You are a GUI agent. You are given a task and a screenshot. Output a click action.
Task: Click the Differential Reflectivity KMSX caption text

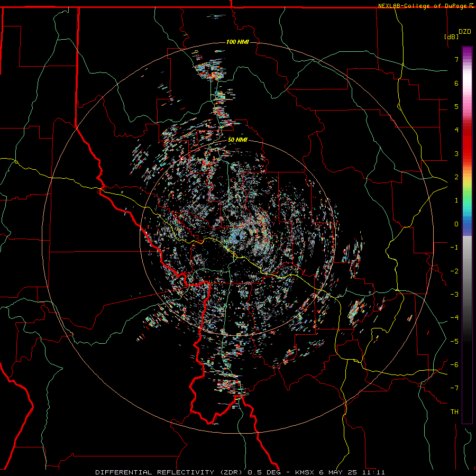pos(240,472)
